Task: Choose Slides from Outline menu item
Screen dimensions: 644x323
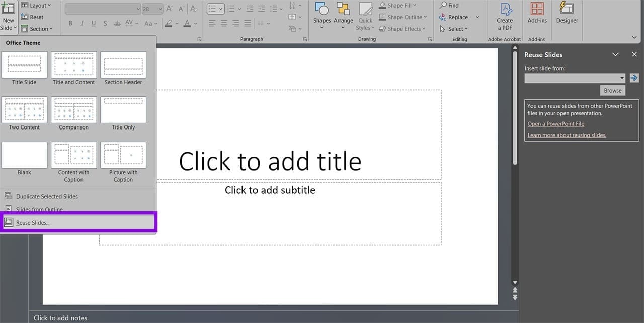Action: (78, 209)
